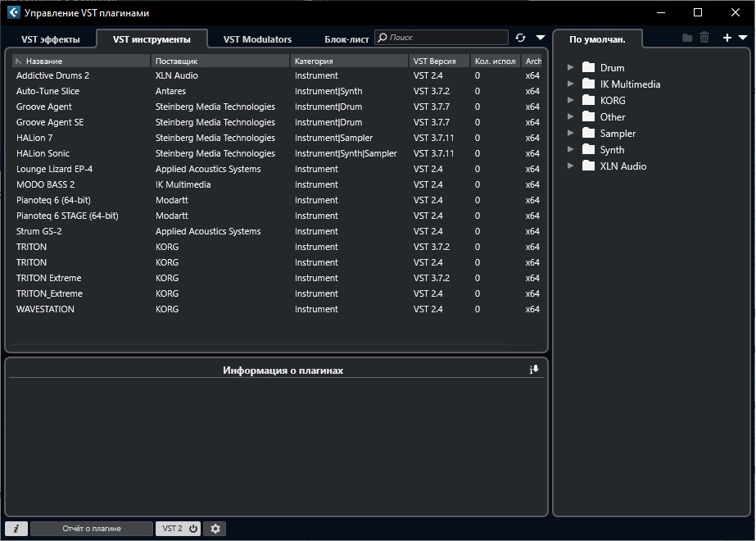Switch to the VST эффекты tab
This screenshot has width=756, height=541.
[x=51, y=39]
